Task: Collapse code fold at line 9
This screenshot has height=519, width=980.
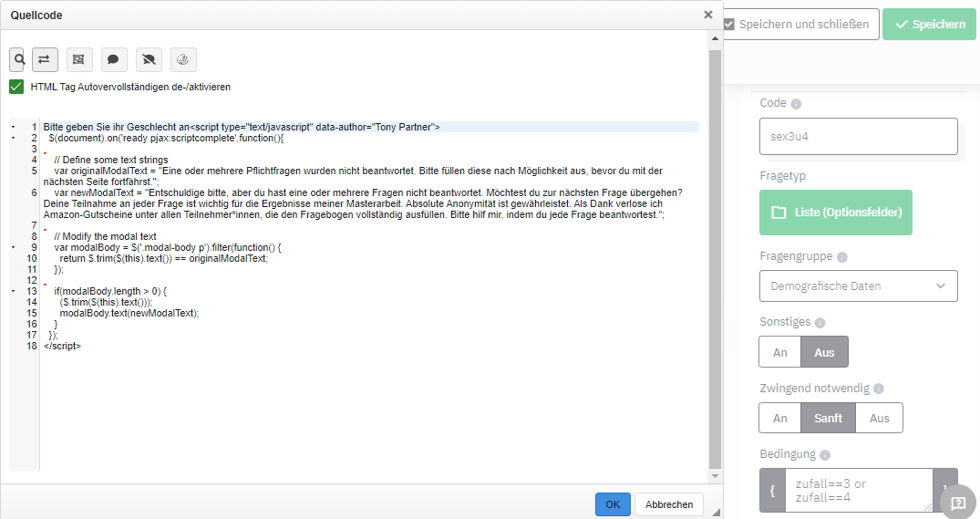Action: pos(13,247)
